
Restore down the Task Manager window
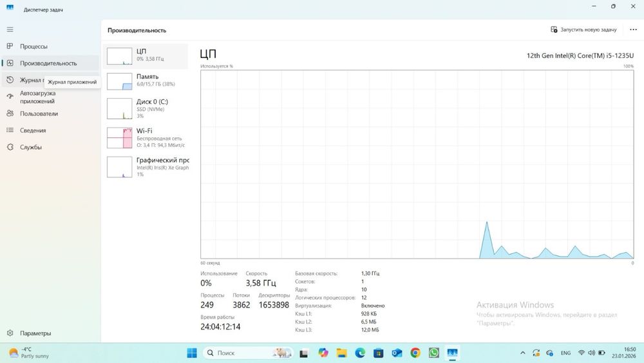(613, 6)
